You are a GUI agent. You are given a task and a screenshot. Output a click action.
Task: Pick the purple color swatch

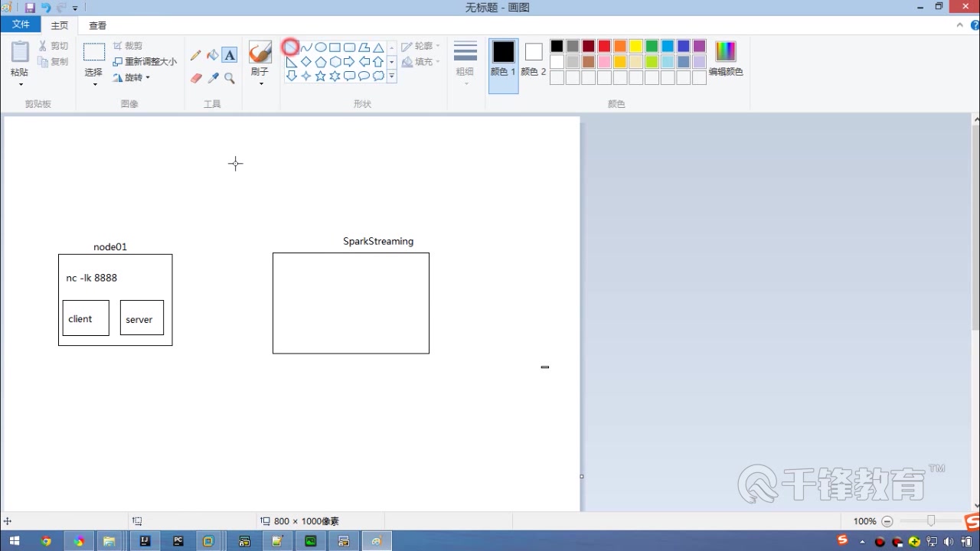click(699, 47)
